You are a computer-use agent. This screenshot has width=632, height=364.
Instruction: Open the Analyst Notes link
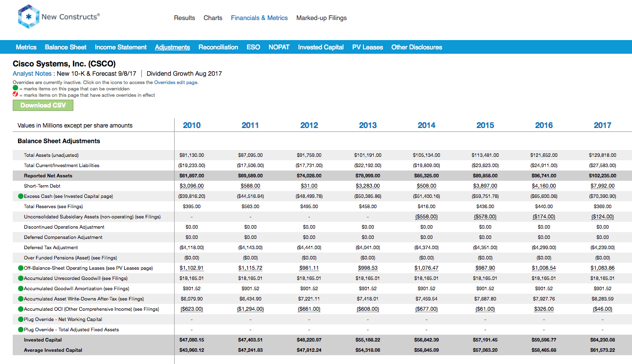point(32,74)
